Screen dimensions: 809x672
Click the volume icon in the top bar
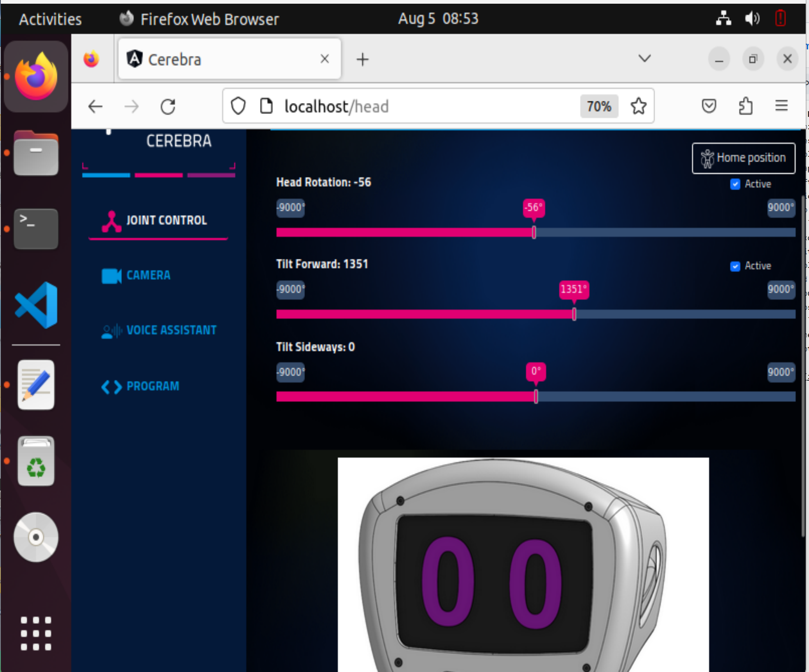(752, 19)
